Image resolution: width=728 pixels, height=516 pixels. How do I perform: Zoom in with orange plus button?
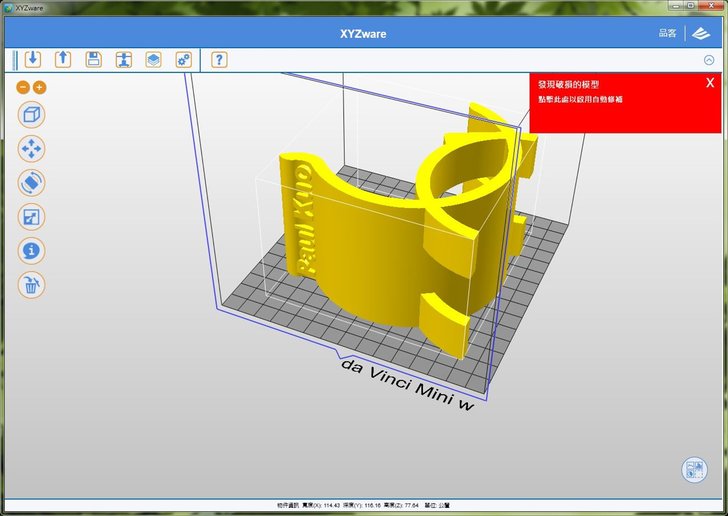[x=40, y=87]
